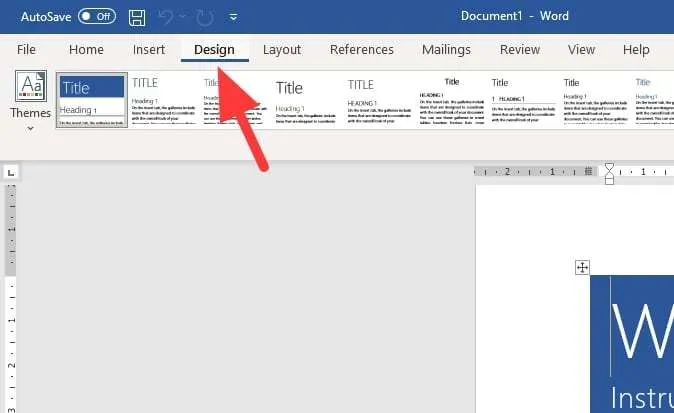Click the Redo circular arrow icon
This screenshot has width=674, height=413.
(205, 18)
